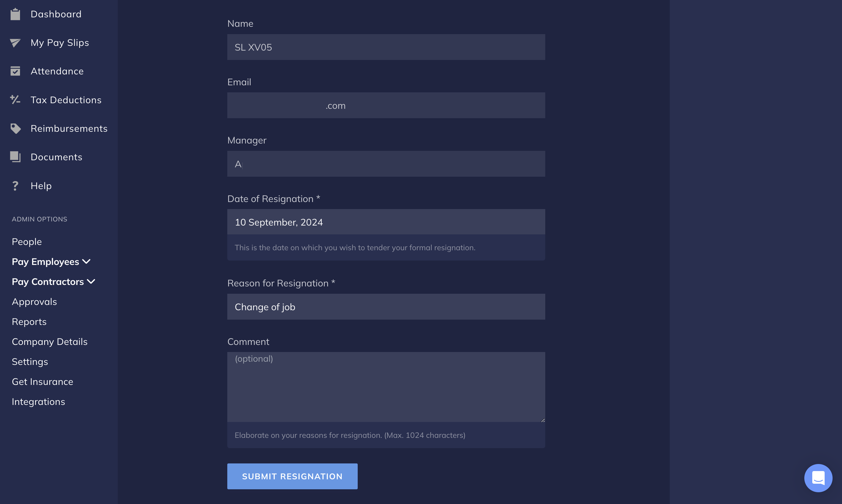Click the Dashboard icon in sidebar
The width and height of the screenshot is (842, 504).
15,13
